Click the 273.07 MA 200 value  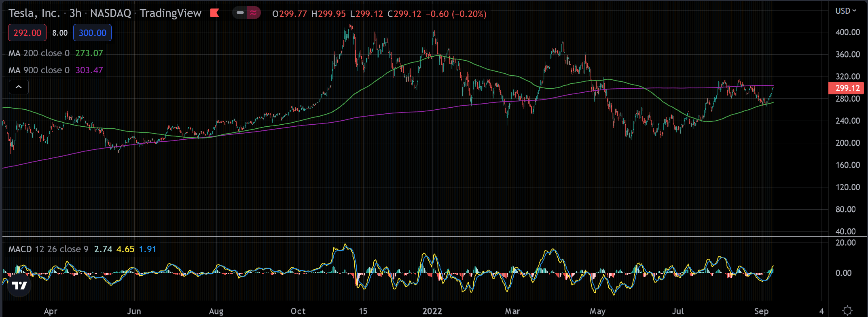pyautogui.click(x=89, y=53)
